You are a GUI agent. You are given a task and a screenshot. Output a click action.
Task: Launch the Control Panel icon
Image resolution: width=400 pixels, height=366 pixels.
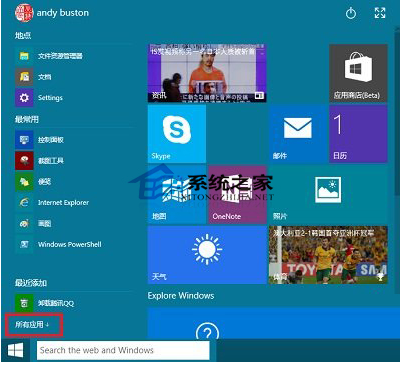click(24, 140)
